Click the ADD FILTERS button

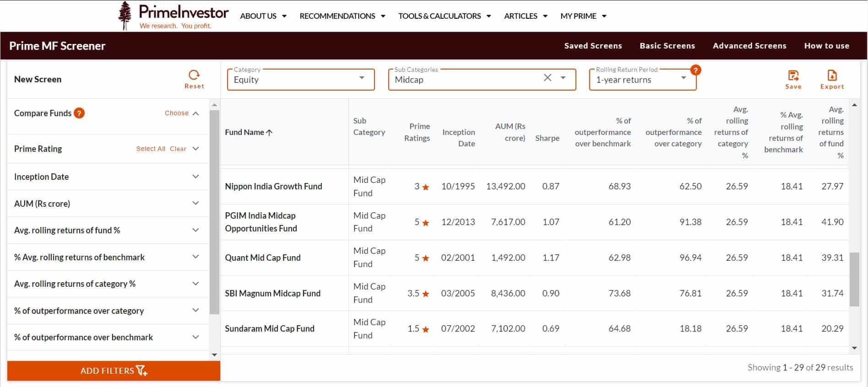(x=114, y=371)
